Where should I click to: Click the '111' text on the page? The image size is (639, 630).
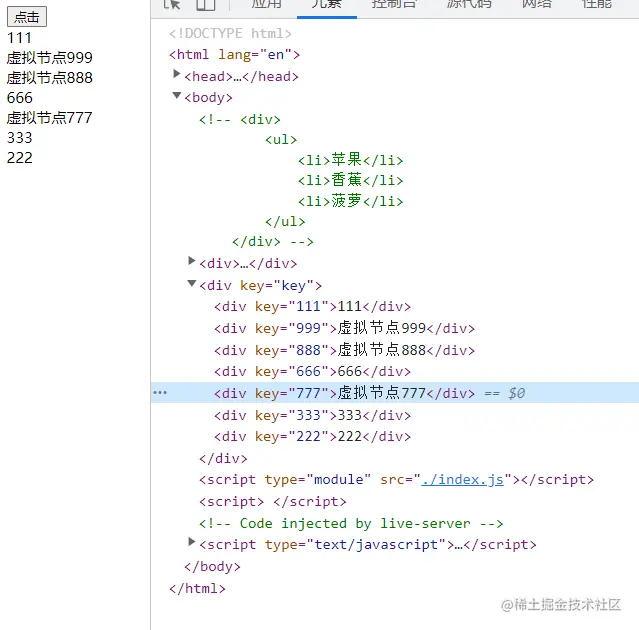tap(19, 38)
